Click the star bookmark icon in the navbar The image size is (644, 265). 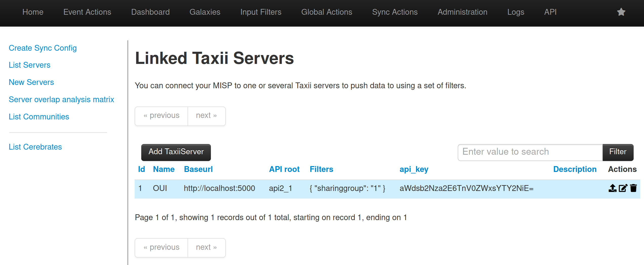pos(621,12)
